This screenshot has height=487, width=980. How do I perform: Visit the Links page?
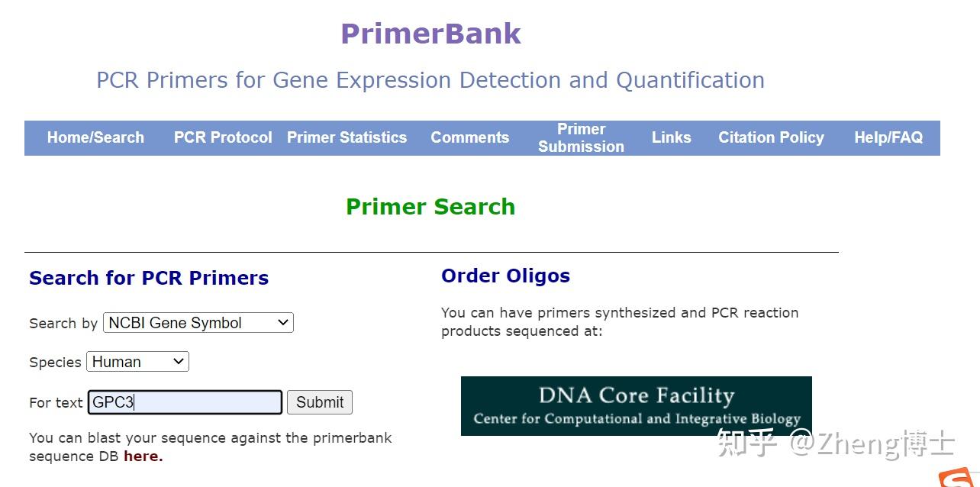671,137
